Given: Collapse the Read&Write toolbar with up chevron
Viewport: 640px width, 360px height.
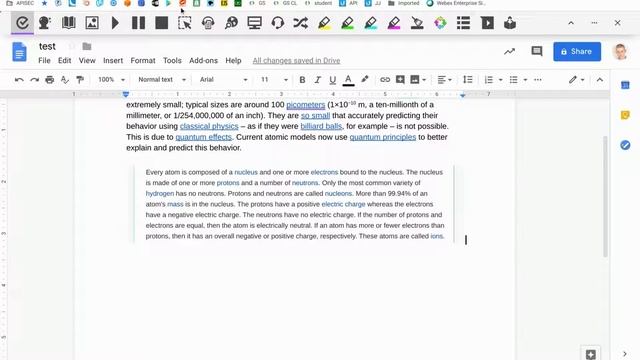Looking at the screenshot, I should [571, 23].
